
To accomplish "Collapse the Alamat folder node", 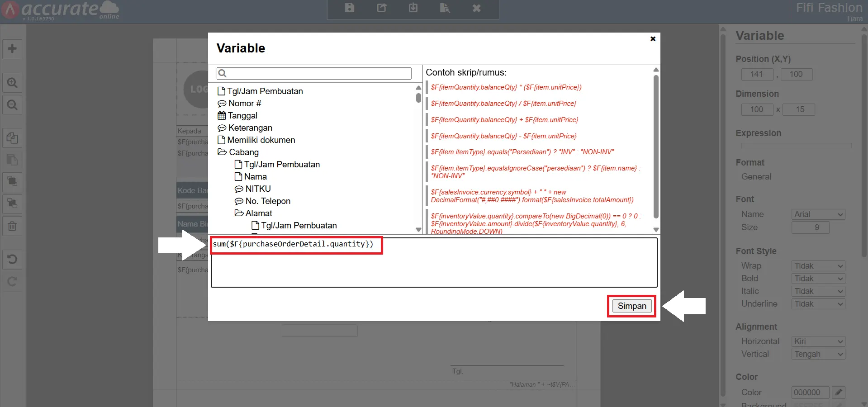I will (239, 213).
